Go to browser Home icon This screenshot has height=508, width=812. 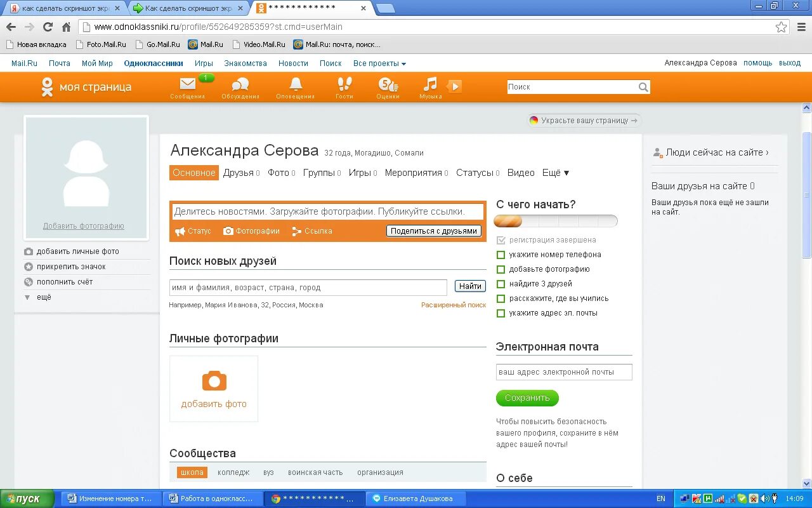(66, 27)
